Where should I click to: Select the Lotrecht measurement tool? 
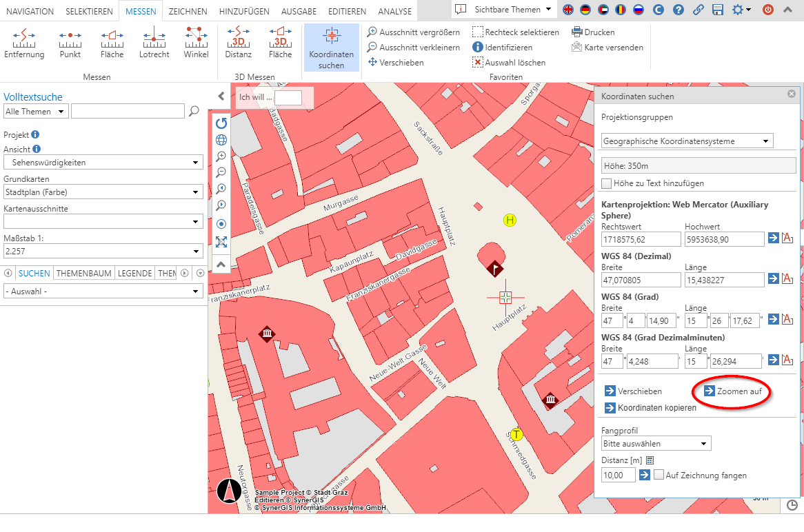[x=154, y=43]
